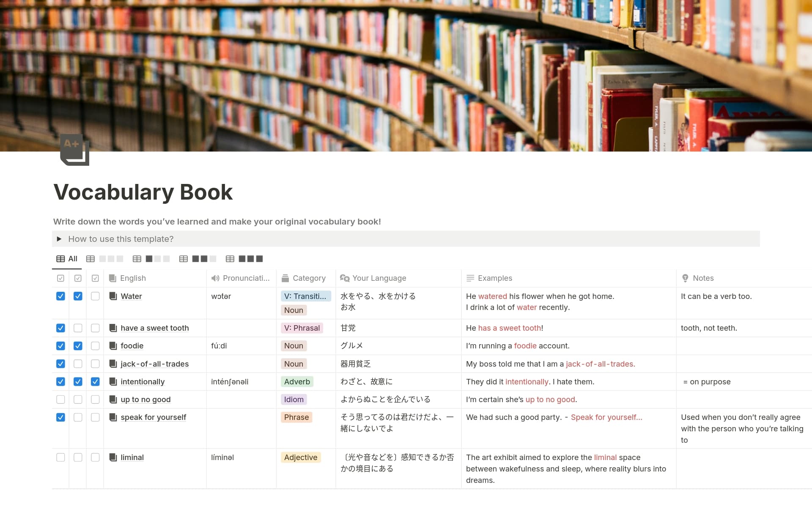Click the Pronunciation column speaker icon
This screenshot has height=507, width=812.
coord(215,278)
